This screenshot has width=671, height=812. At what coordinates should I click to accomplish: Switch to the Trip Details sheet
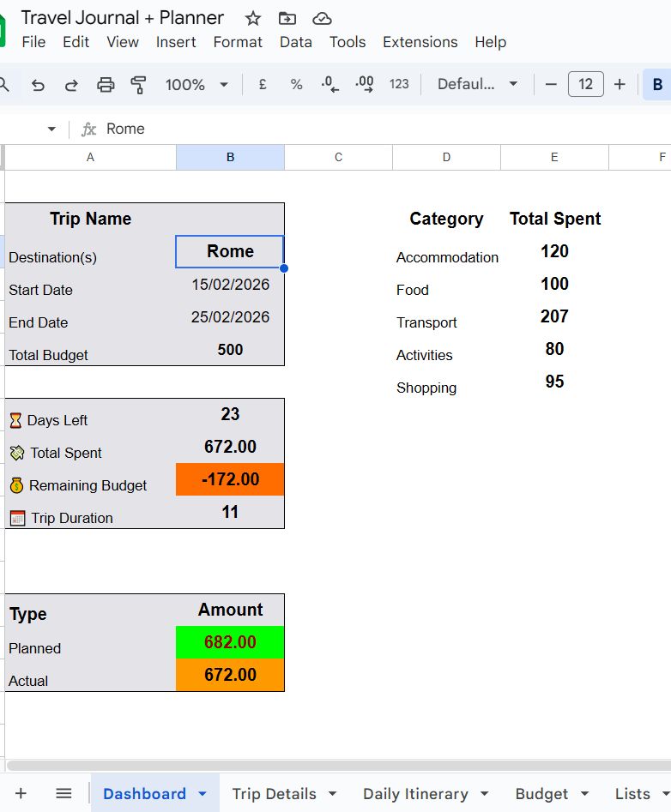click(274, 793)
